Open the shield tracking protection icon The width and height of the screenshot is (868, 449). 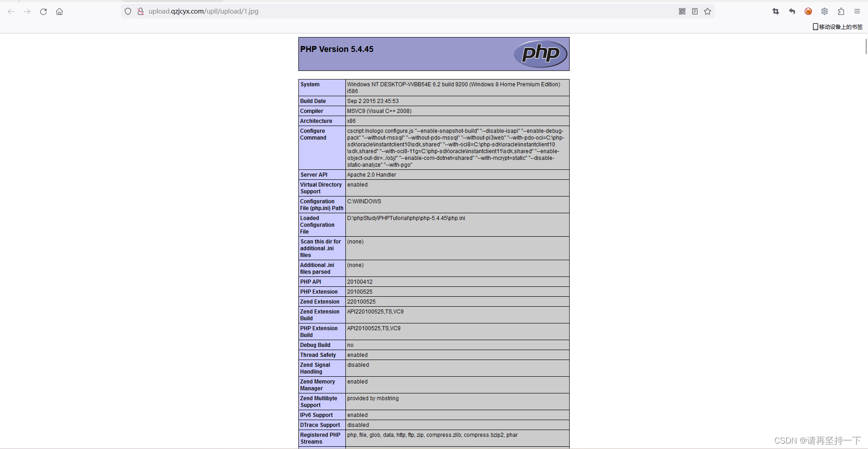click(x=128, y=11)
